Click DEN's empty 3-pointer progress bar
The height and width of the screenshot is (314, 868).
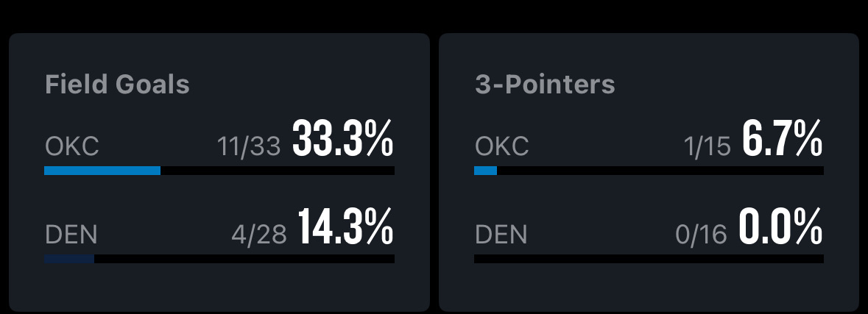pyautogui.click(x=649, y=259)
